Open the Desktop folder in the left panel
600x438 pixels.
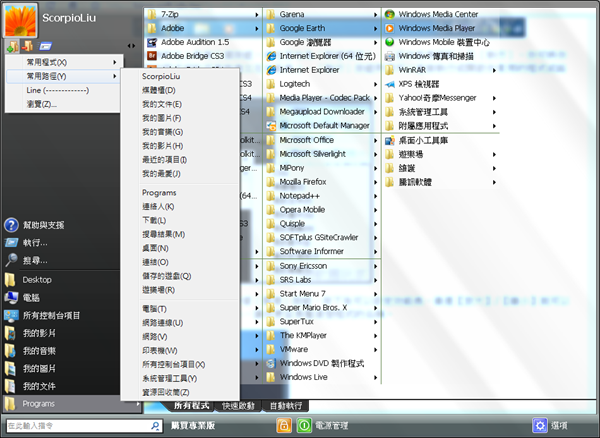(28, 280)
